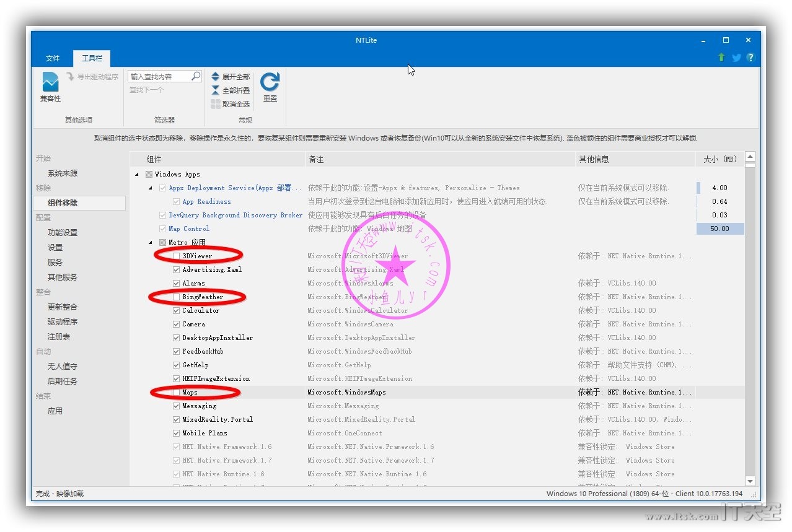Click 导出驱动程序 export drivers button
The image size is (792, 532).
click(x=92, y=77)
